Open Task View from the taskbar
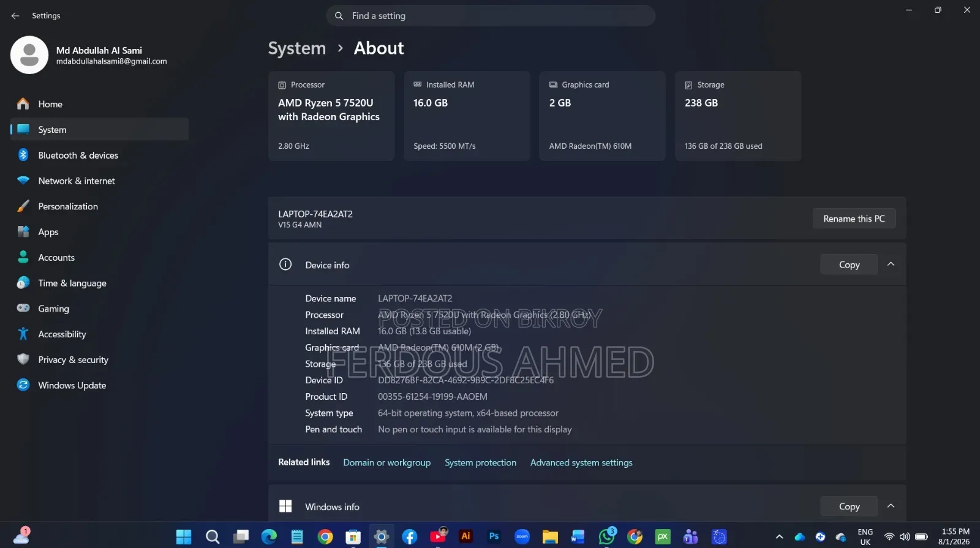 click(x=241, y=537)
